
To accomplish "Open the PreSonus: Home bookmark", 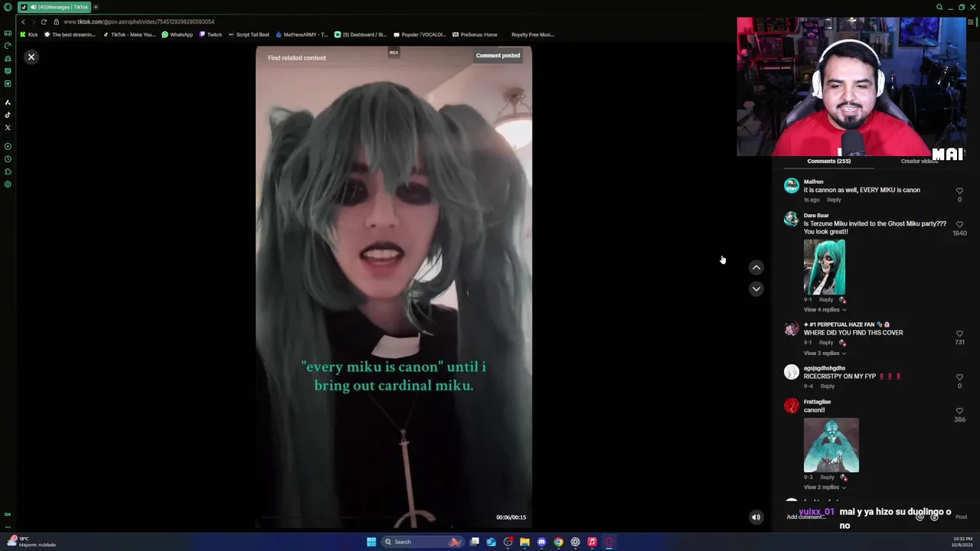I will (475, 34).
